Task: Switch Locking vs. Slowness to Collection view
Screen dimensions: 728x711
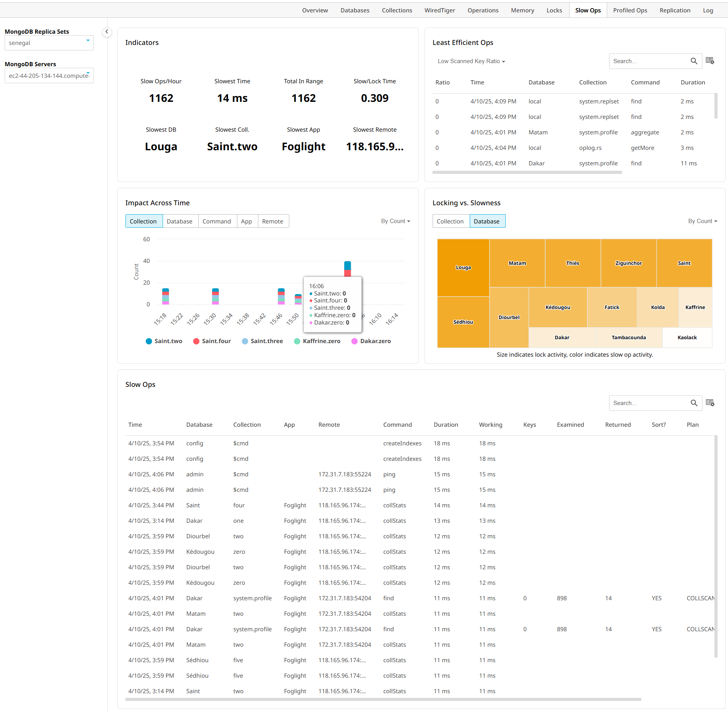Action: (x=450, y=221)
